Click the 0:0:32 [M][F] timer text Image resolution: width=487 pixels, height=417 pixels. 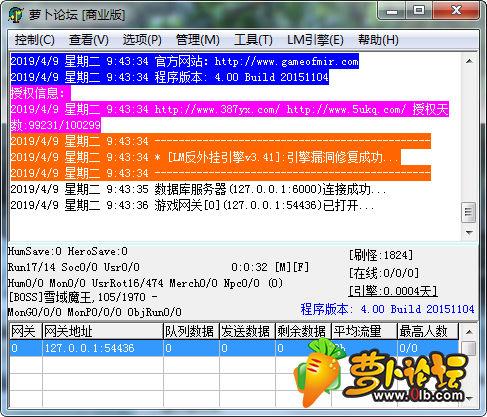point(270,267)
